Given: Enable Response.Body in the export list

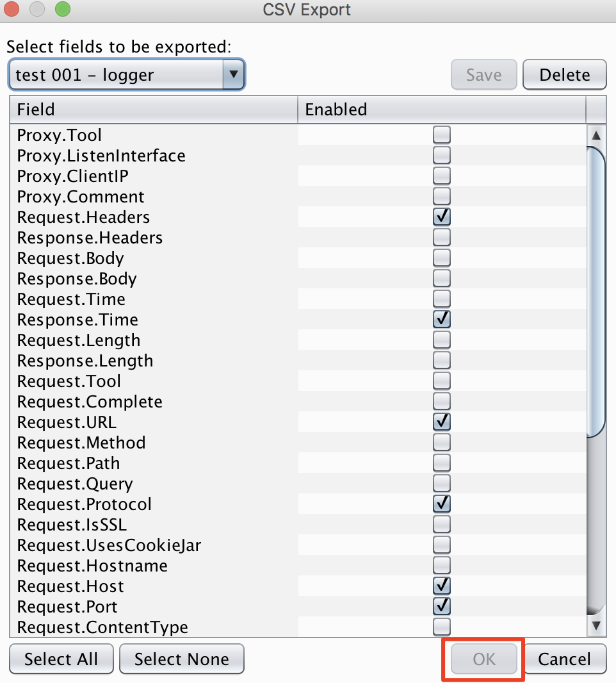Looking at the screenshot, I should point(441,278).
